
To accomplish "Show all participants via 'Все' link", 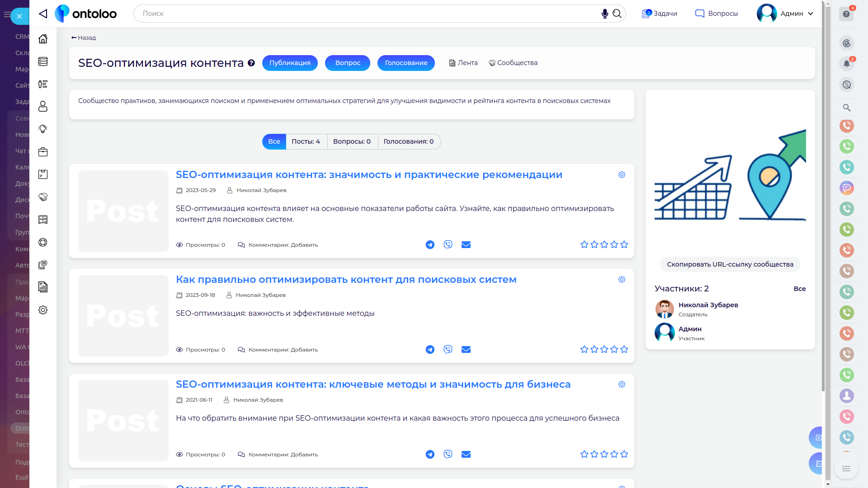I will point(799,289).
